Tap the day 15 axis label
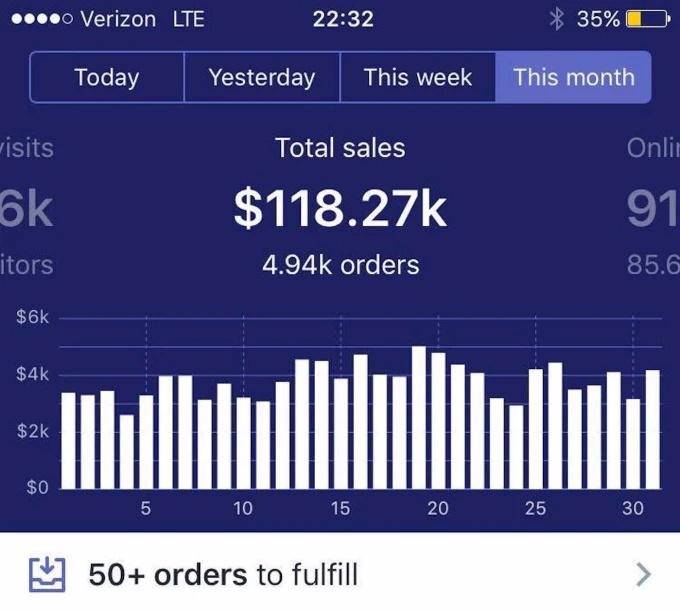The height and width of the screenshot is (611, 680). pos(341,508)
